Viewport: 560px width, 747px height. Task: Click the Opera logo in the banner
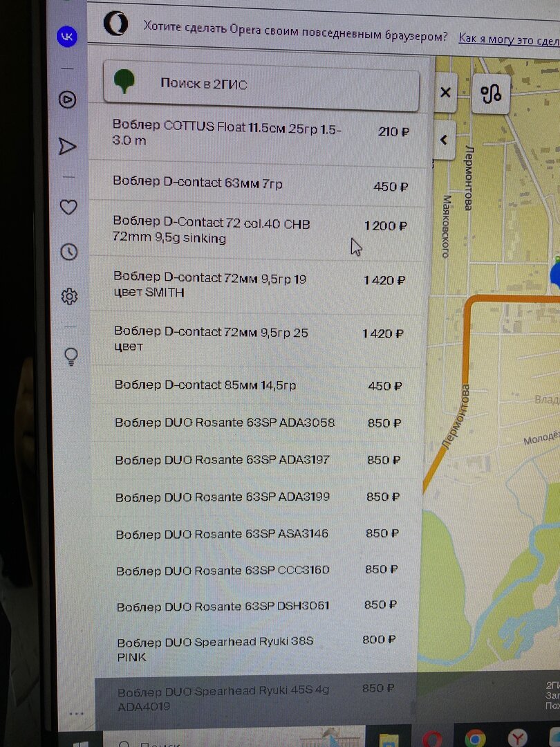coord(115,24)
